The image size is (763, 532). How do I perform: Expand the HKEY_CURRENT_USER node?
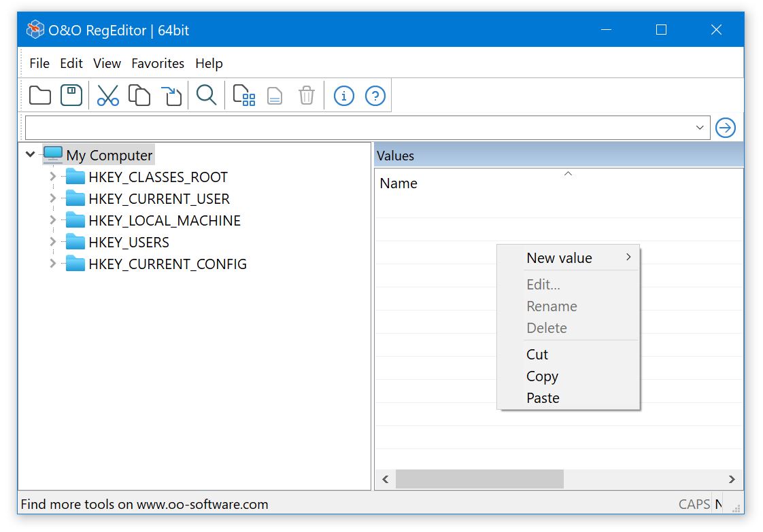[x=52, y=198]
